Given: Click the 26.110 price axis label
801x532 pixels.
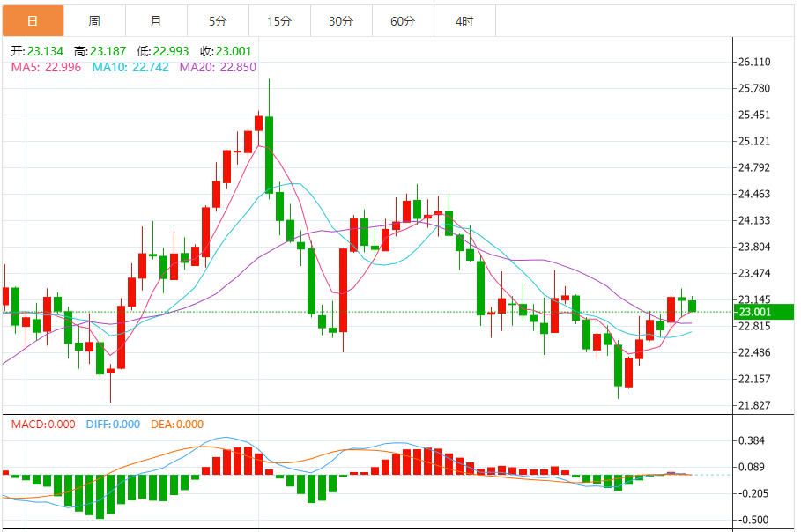Looking at the screenshot, I should (754, 63).
